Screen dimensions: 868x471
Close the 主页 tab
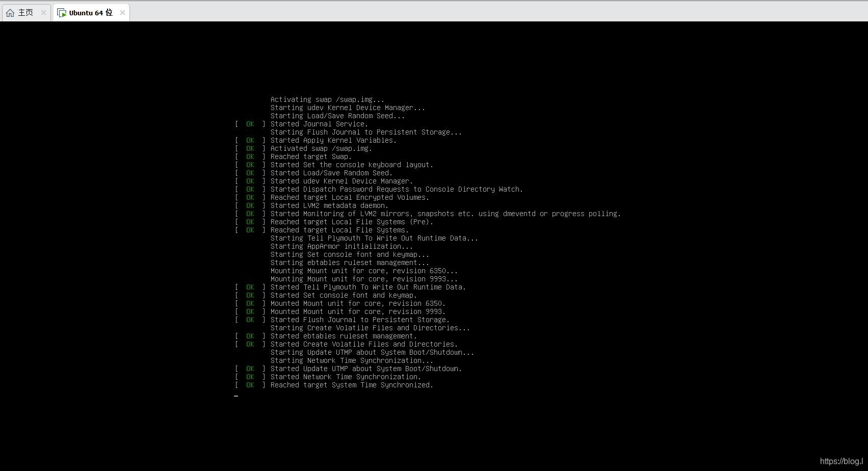(43, 13)
